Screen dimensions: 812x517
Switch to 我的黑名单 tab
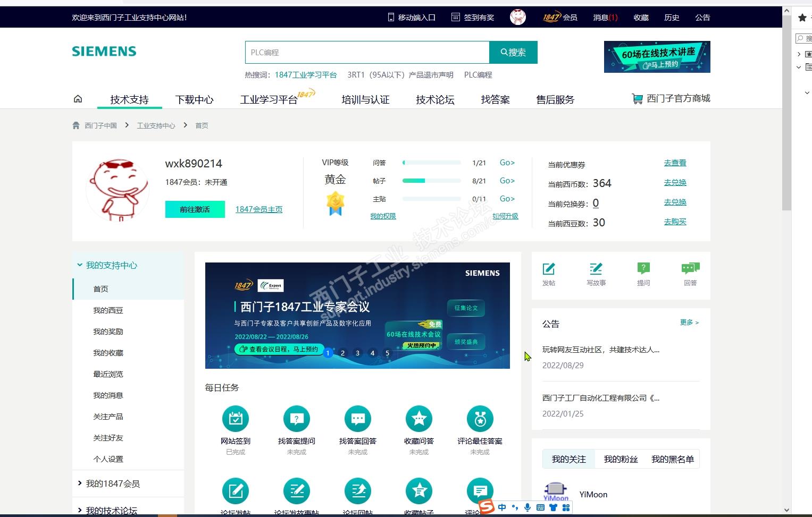click(673, 459)
